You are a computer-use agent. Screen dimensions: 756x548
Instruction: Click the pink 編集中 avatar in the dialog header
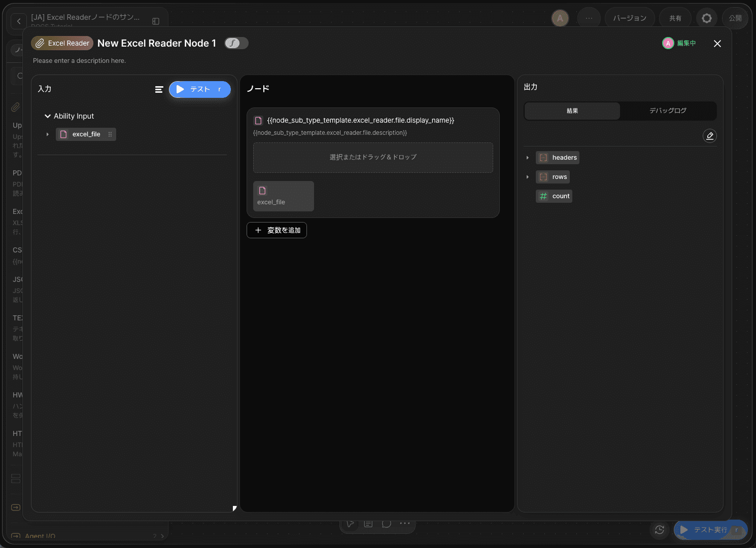coord(668,44)
